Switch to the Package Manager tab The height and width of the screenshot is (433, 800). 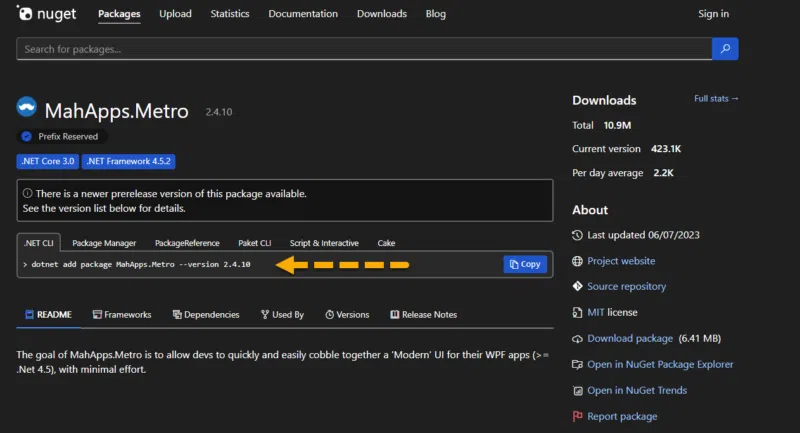104,243
